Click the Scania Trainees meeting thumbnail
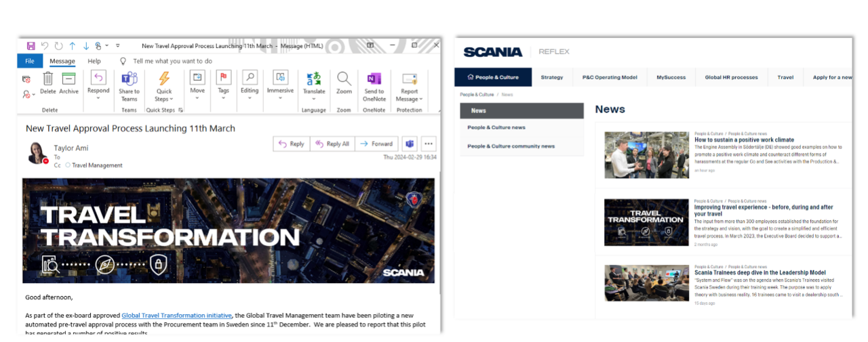 646,283
